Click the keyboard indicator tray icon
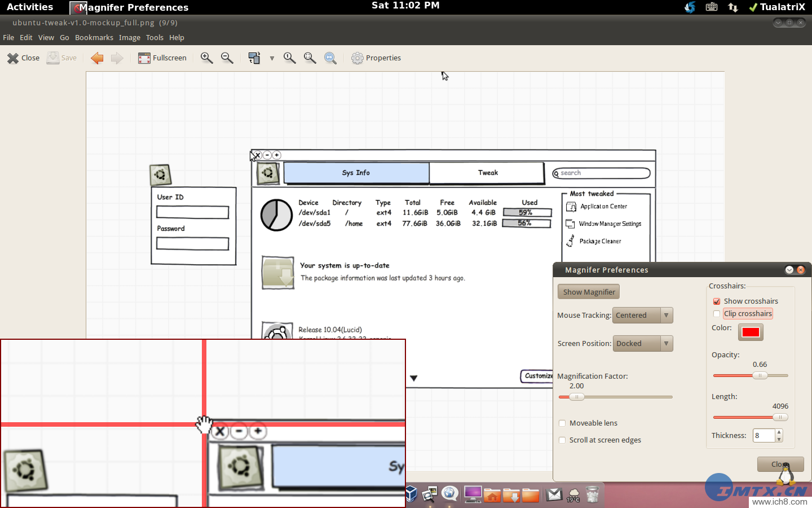 coord(712,7)
